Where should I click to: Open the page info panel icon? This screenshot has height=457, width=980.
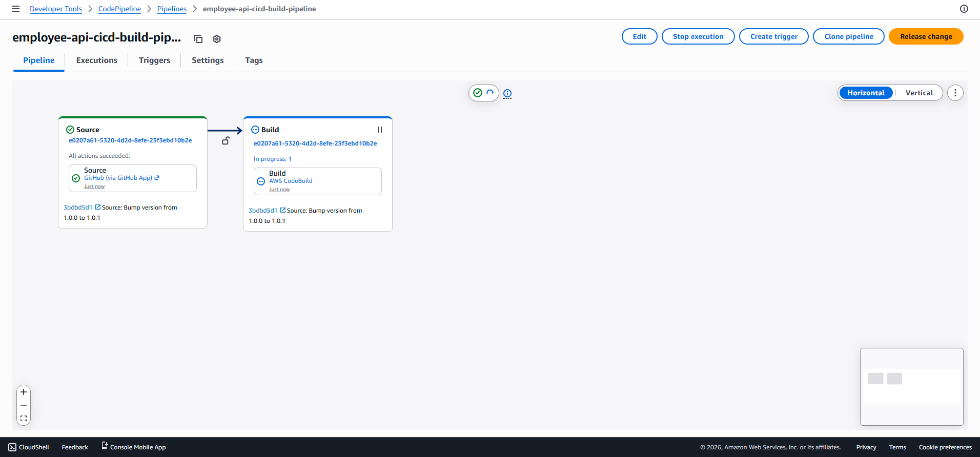coord(964,9)
